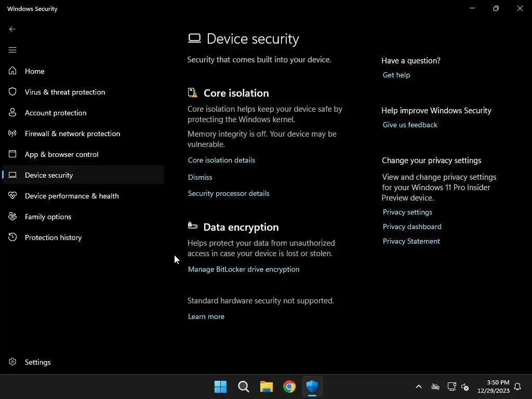
Task: Click 'Standard hardware security not supported.' text
Action: click(261, 301)
